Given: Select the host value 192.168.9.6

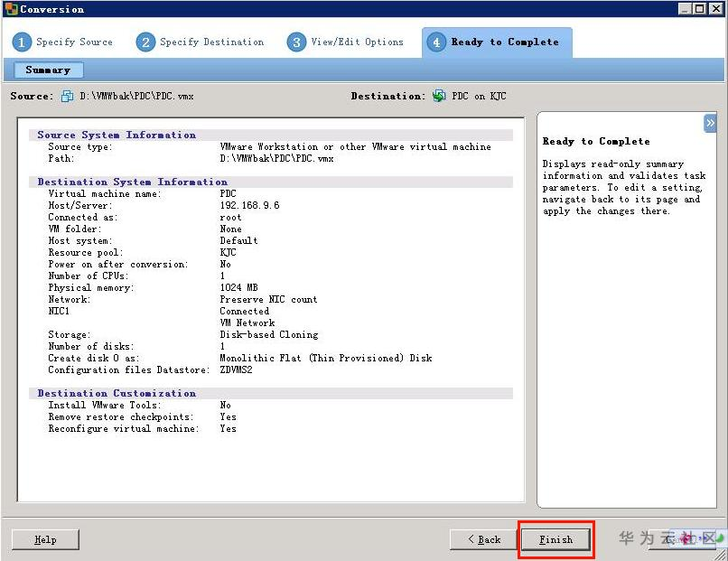Looking at the screenshot, I should (250, 205).
